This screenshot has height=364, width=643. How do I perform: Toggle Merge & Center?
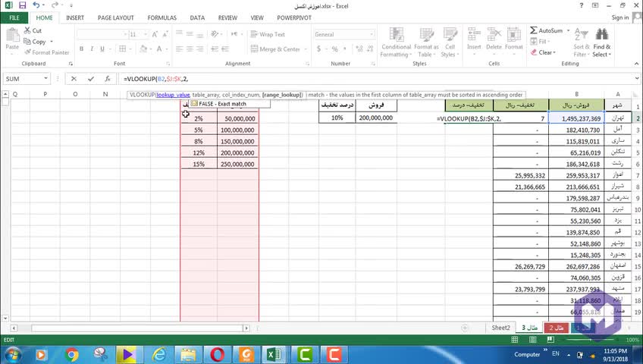click(275, 49)
